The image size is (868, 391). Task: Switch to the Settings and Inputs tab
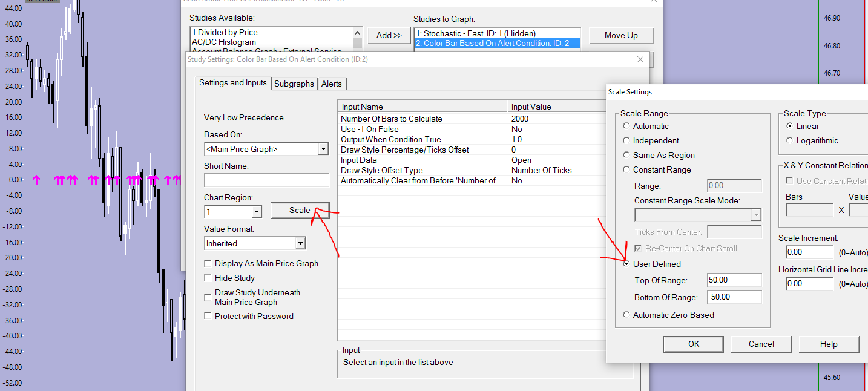point(233,83)
